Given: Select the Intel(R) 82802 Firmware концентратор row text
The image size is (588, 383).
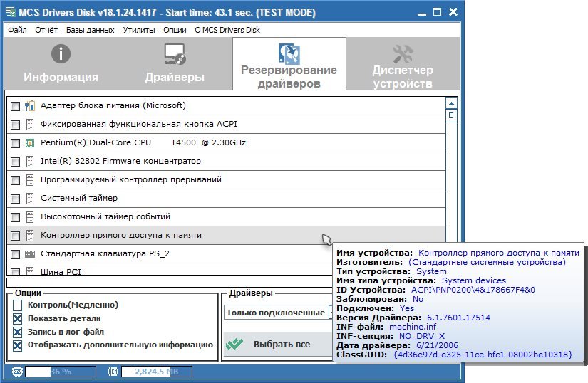Looking at the screenshot, I should tap(120, 161).
